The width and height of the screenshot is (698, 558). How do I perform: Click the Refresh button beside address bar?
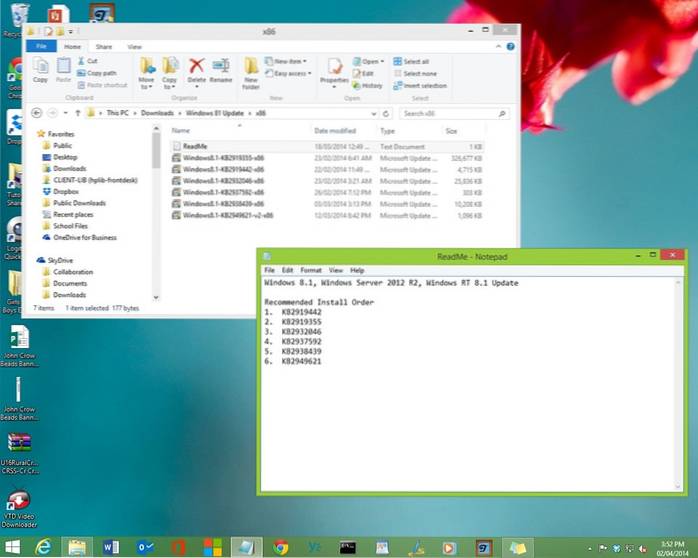(386, 113)
